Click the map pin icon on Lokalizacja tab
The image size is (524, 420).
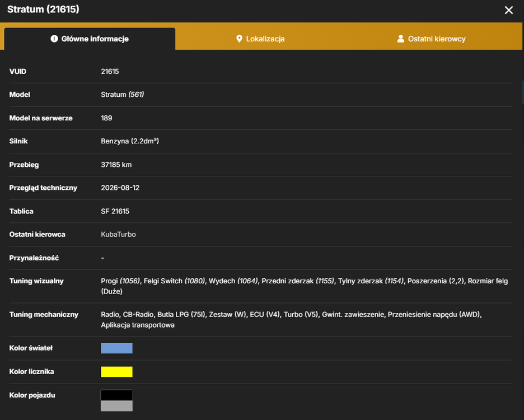(239, 39)
